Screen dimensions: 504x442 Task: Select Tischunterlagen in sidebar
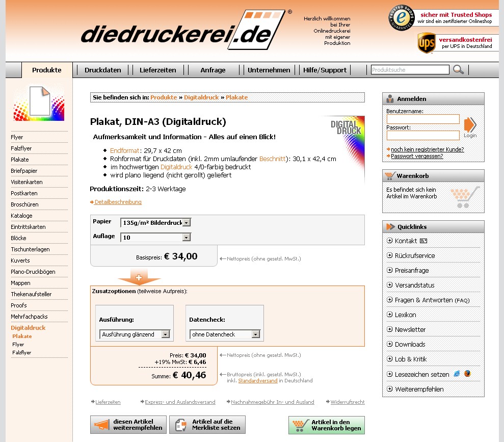tap(30, 249)
